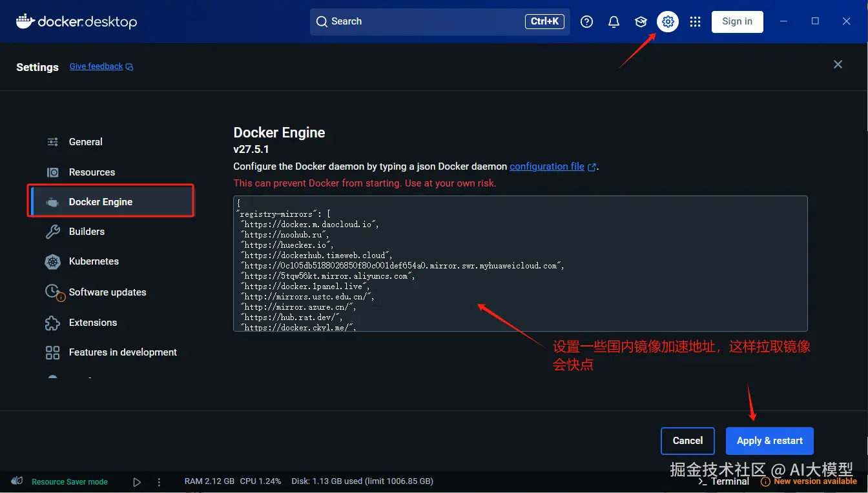Screen dimensions: 868x493
Task: Click Apply & restart button
Action: (770, 441)
